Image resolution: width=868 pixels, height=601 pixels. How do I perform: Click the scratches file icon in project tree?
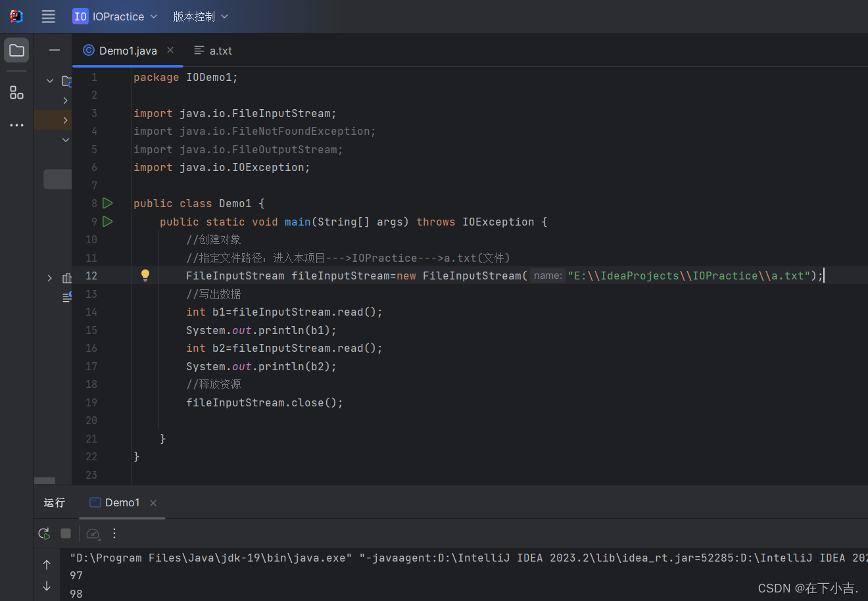pos(67,297)
